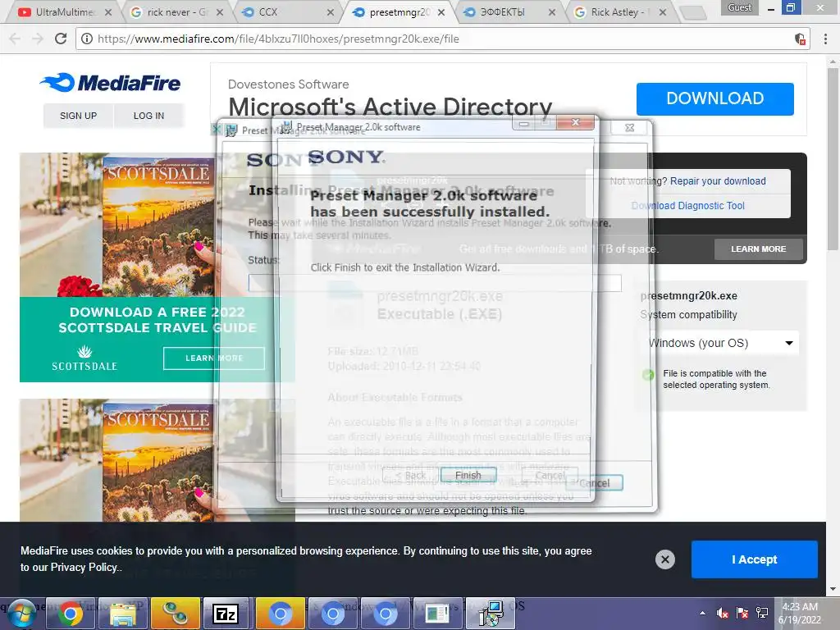Open the Action Center flag icon
This screenshot has height=630, width=840.
[x=742, y=613]
